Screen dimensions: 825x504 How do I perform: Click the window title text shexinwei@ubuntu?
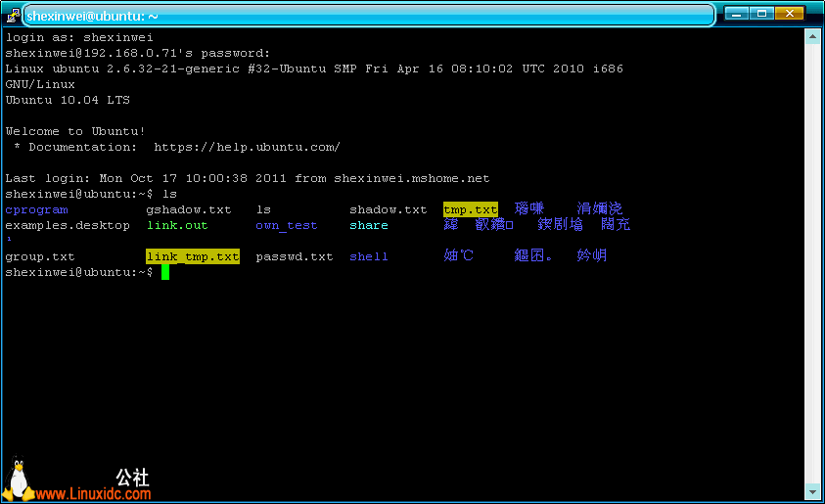coord(92,17)
